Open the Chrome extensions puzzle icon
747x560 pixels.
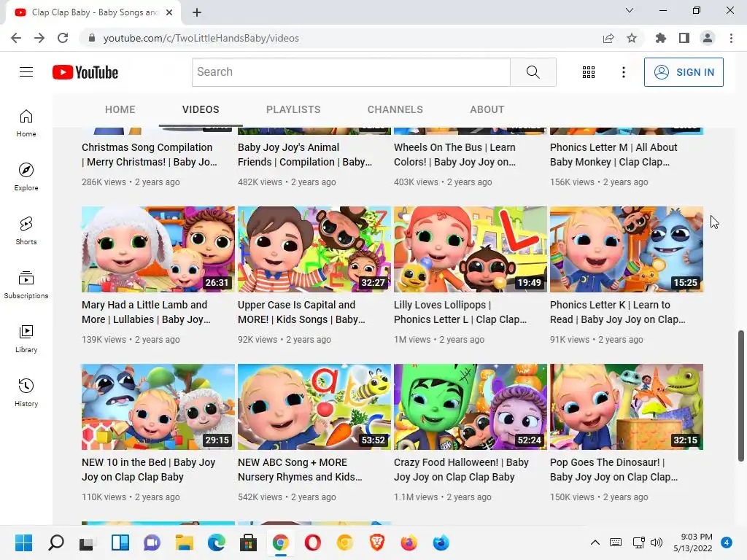point(661,38)
